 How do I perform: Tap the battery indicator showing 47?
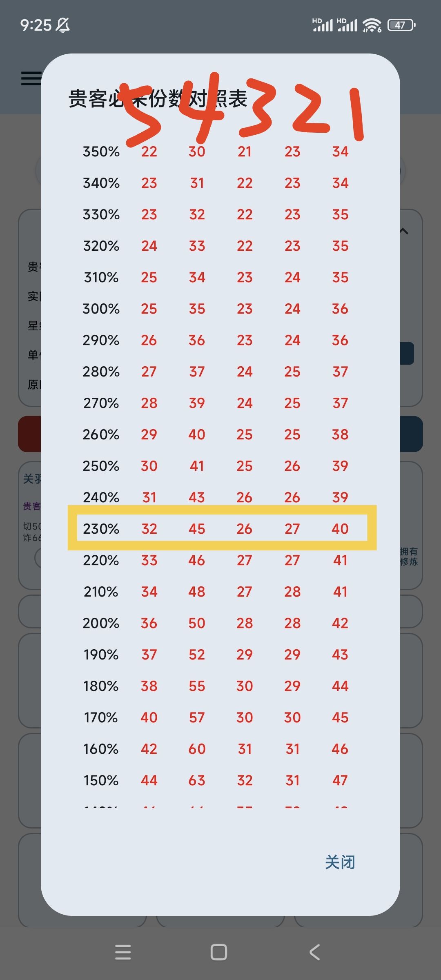pos(401,25)
